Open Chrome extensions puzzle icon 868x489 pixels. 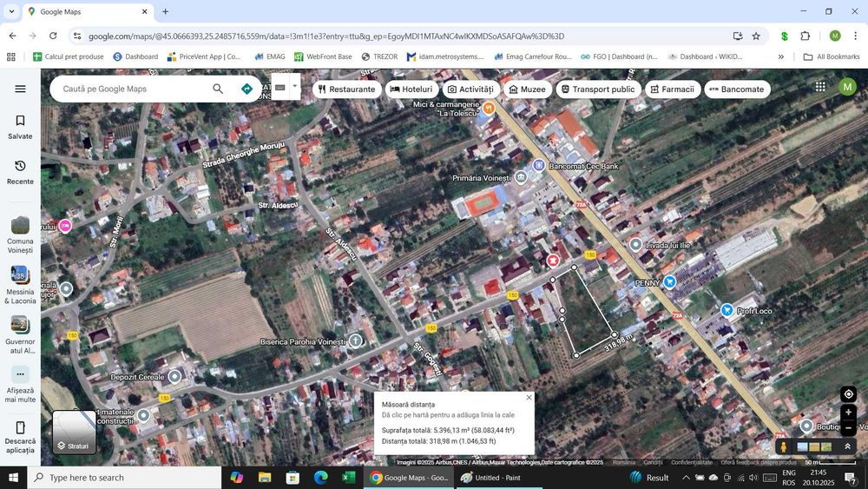point(806,36)
